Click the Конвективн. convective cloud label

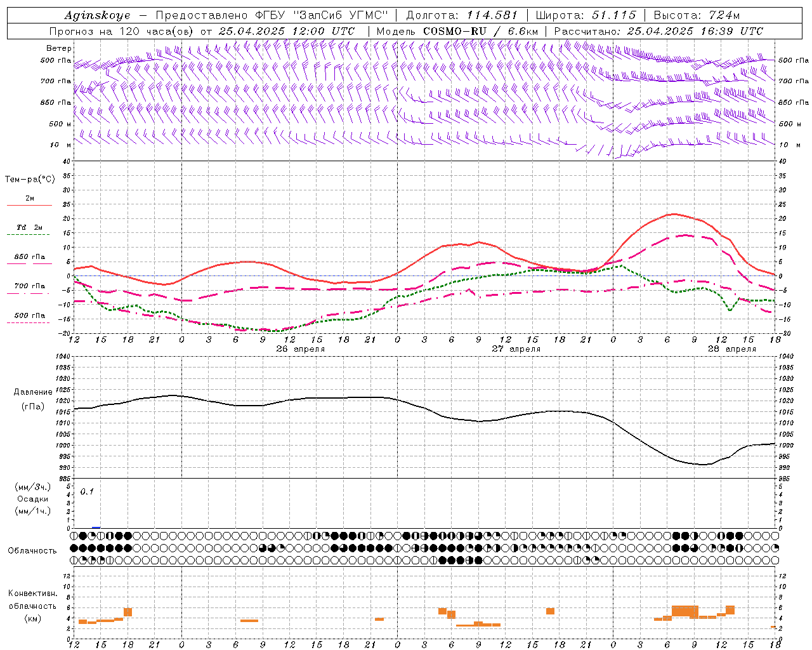click(x=32, y=594)
